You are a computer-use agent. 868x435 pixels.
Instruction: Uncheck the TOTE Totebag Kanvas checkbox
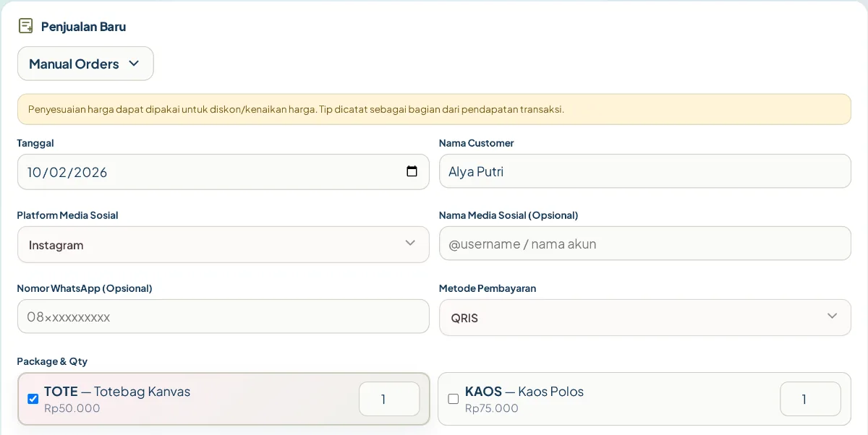pyautogui.click(x=33, y=399)
